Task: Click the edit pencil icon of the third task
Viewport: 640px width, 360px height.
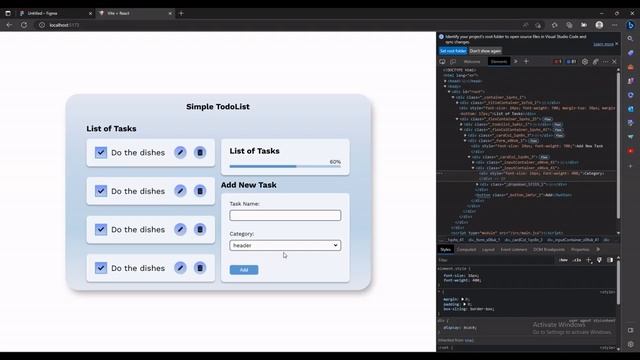Action: (180, 229)
